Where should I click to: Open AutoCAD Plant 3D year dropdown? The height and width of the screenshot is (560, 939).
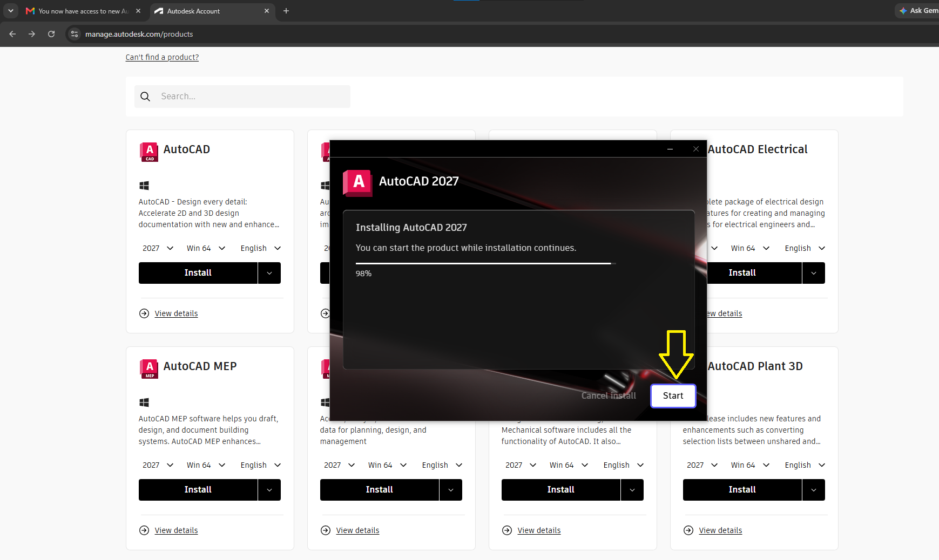pos(702,465)
